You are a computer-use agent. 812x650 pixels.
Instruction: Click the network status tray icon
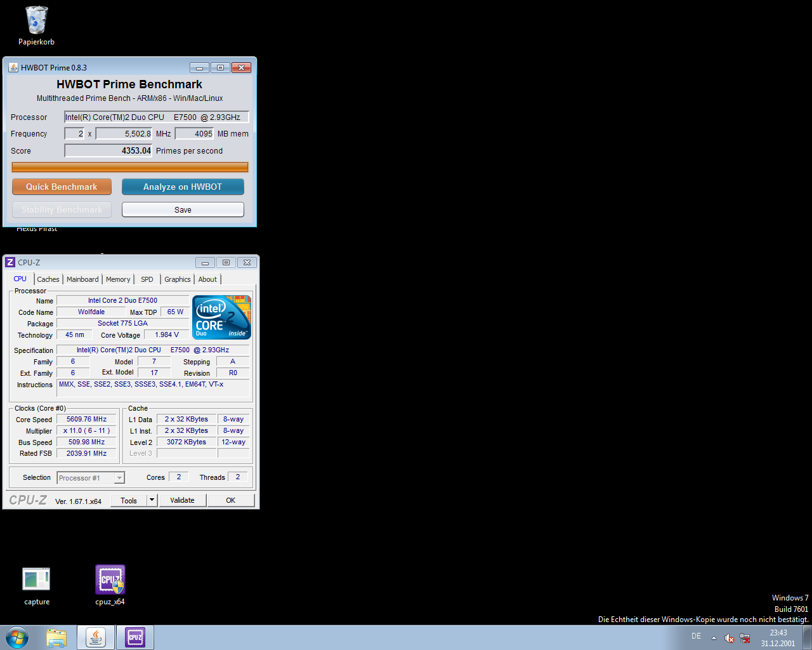click(745, 638)
